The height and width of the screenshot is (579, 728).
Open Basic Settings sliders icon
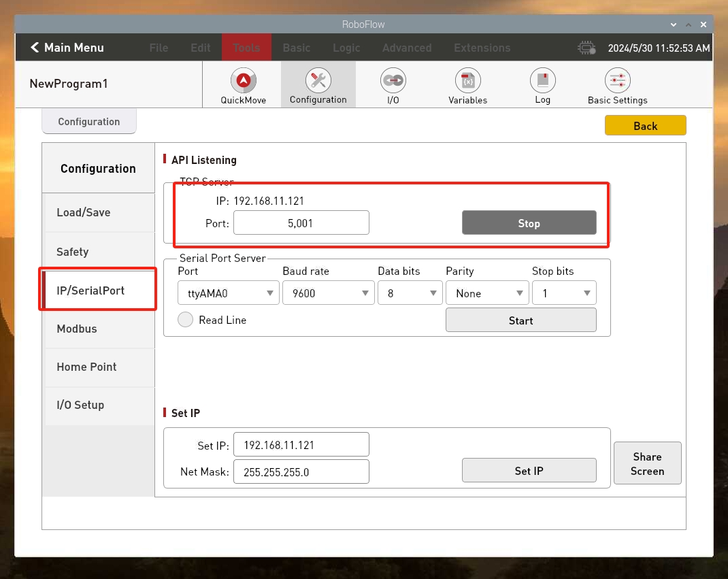pos(617,81)
